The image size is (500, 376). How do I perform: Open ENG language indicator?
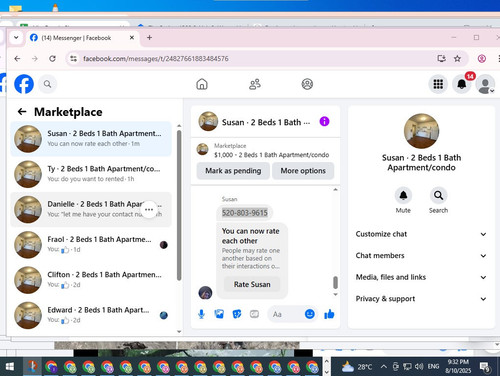[x=433, y=367]
